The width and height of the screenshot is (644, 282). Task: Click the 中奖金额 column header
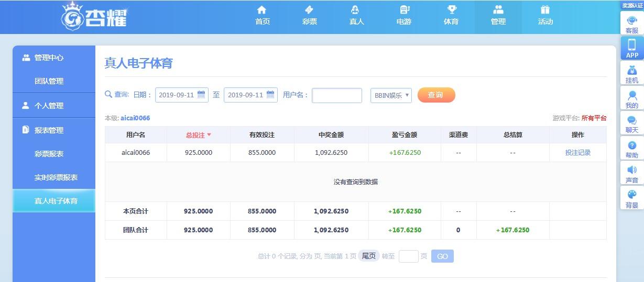[331, 135]
